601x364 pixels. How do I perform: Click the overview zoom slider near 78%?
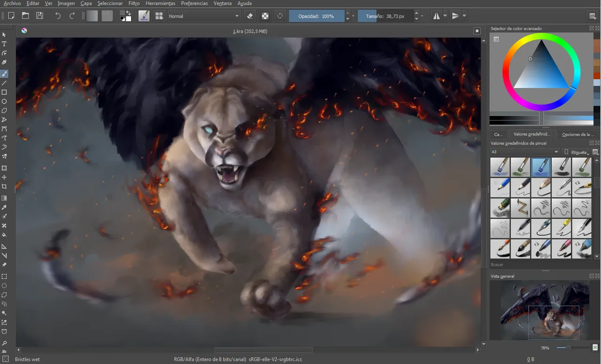573,348
